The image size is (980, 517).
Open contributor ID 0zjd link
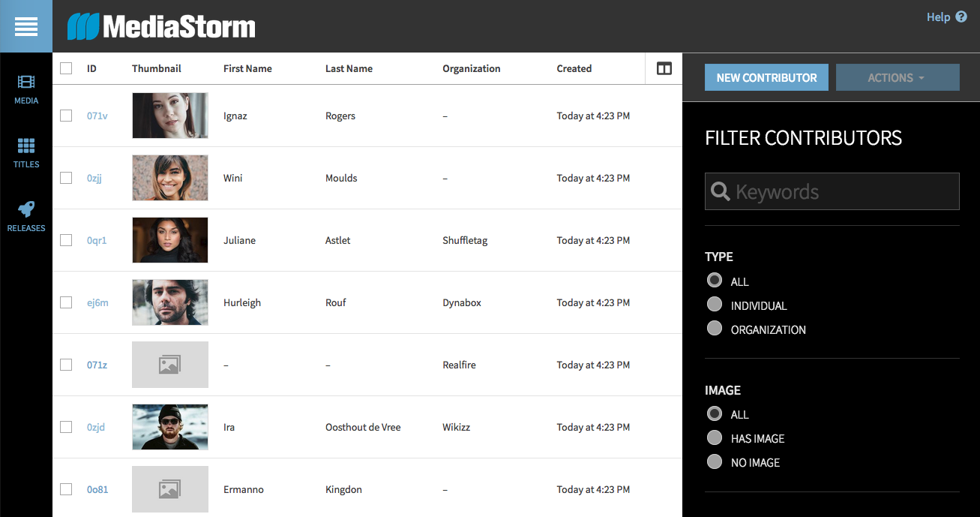(x=96, y=427)
